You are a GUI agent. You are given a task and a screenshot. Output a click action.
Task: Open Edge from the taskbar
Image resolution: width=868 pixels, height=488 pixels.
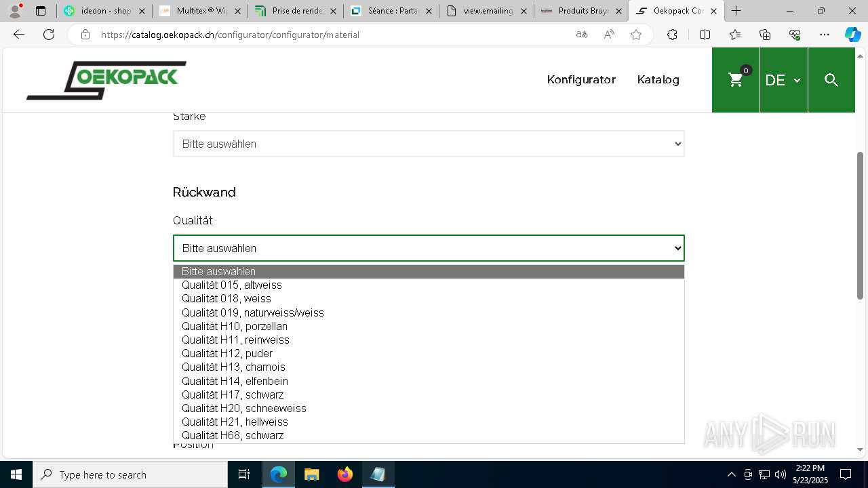click(279, 474)
